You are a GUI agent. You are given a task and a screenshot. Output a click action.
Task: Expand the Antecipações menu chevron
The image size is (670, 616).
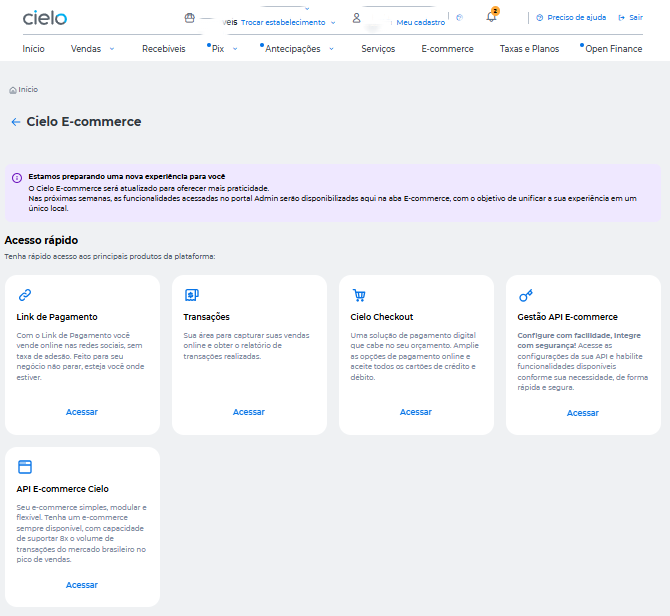pyautogui.click(x=332, y=49)
